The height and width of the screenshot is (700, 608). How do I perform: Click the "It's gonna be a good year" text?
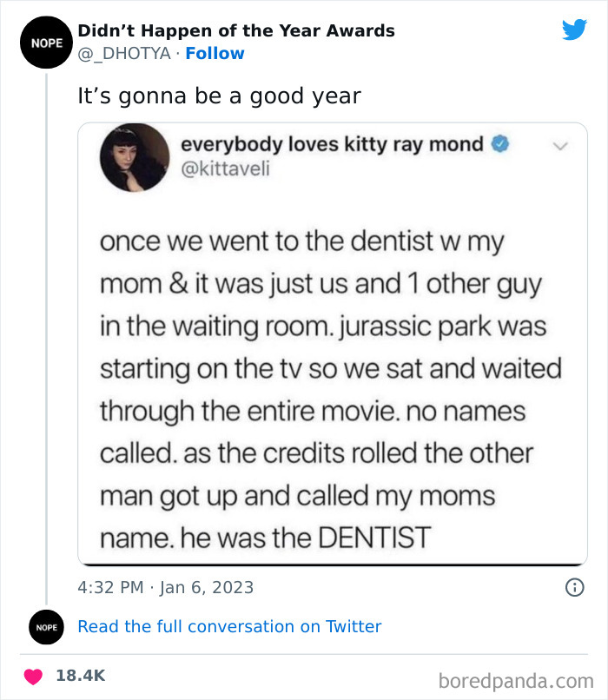tap(219, 96)
